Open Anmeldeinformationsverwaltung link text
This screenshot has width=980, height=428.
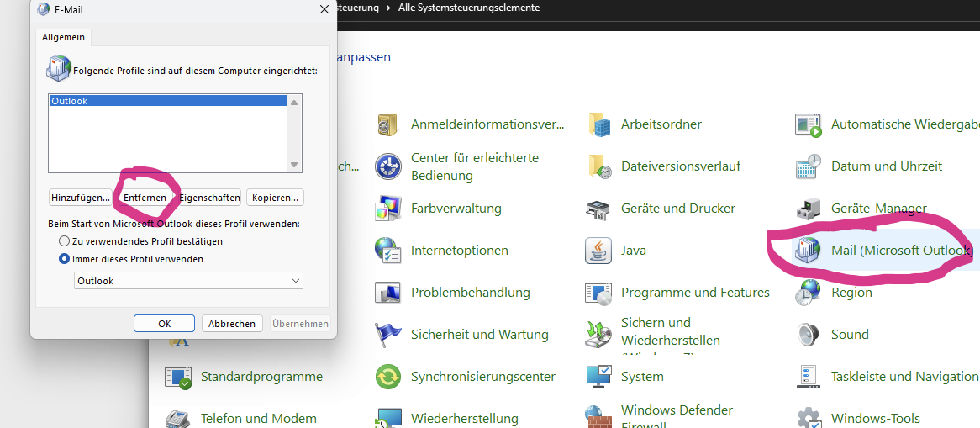click(x=487, y=124)
